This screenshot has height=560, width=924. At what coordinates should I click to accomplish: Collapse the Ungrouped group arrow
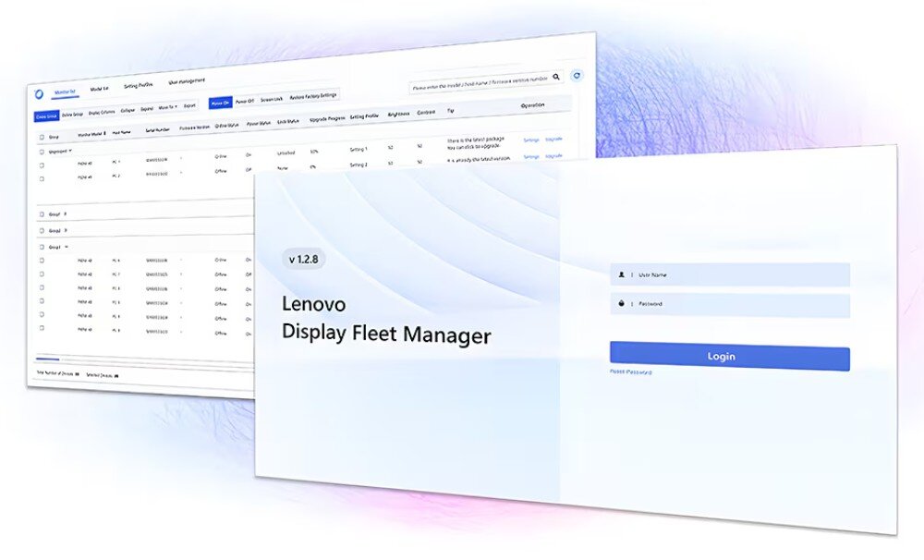[x=71, y=151]
